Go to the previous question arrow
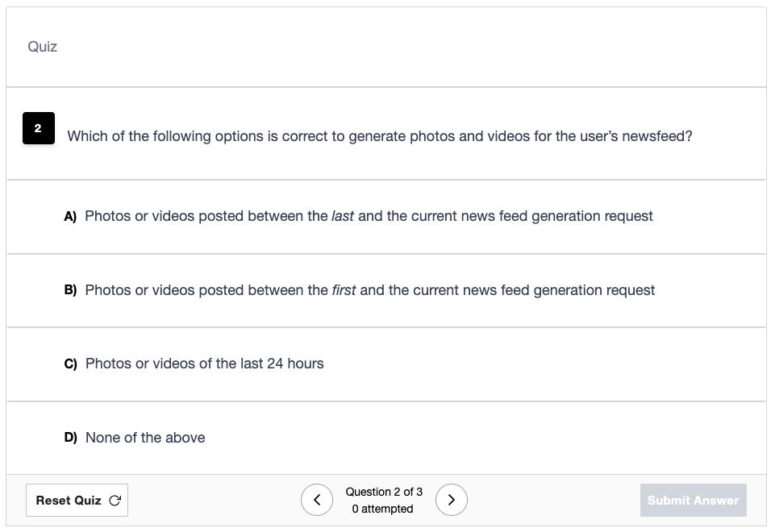 tap(317, 500)
